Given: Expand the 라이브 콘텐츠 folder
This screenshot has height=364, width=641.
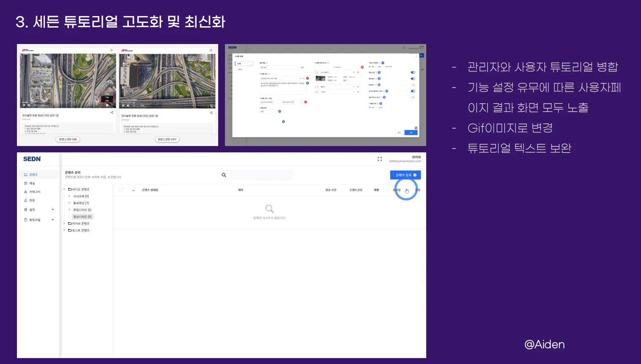Looking at the screenshot, I should (64, 223).
